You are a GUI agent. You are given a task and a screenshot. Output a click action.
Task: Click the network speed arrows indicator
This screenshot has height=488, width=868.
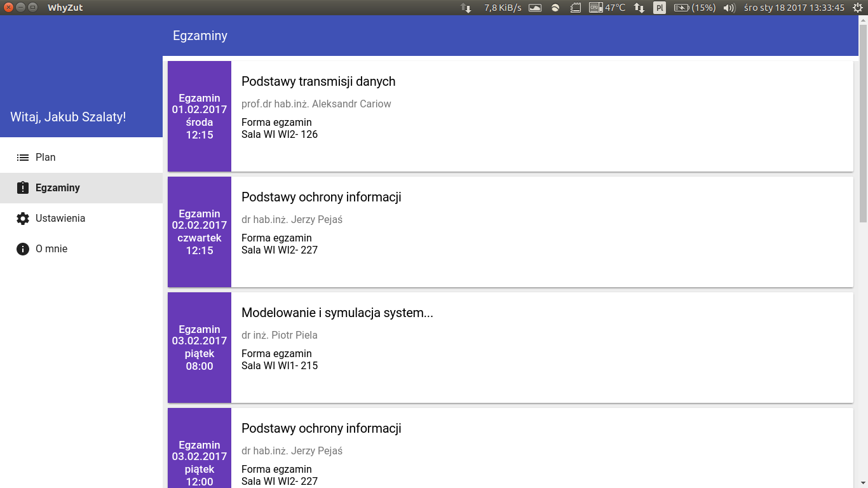(x=466, y=8)
